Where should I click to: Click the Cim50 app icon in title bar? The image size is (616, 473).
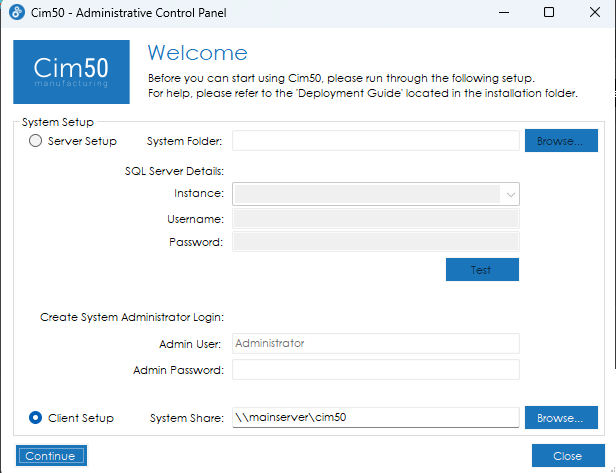[x=17, y=13]
